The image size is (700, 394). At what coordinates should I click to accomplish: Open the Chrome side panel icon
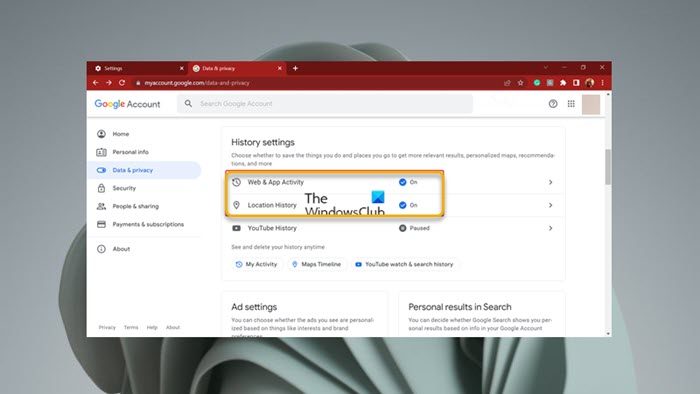point(576,83)
